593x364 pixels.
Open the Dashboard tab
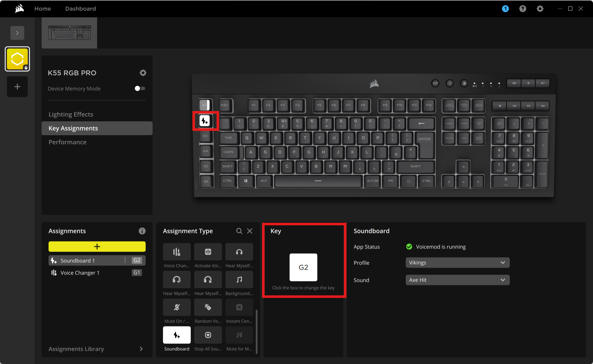(x=80, y=9)
